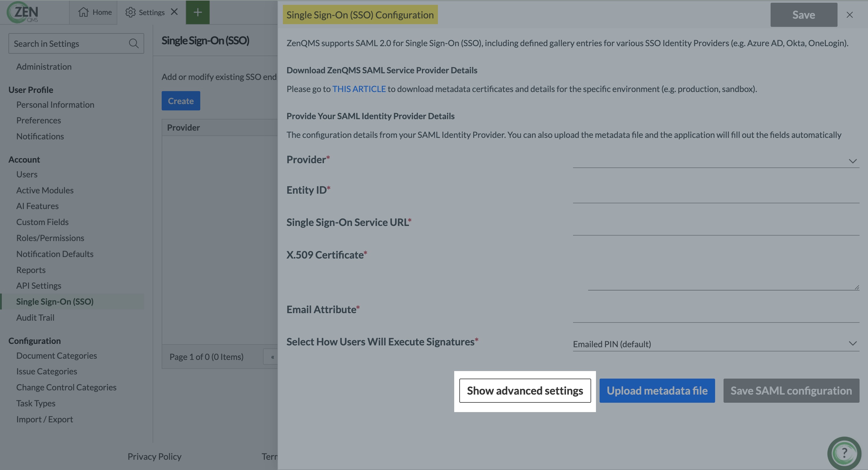Screen dimensions: 868x470
Task: Open Document Categories configuration
Action: pos(57,355)
